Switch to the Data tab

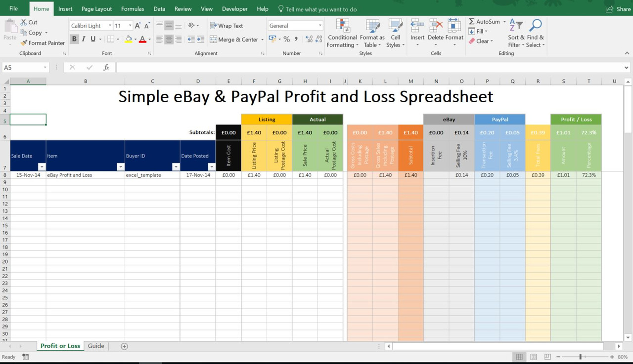(x=159, y=9)
